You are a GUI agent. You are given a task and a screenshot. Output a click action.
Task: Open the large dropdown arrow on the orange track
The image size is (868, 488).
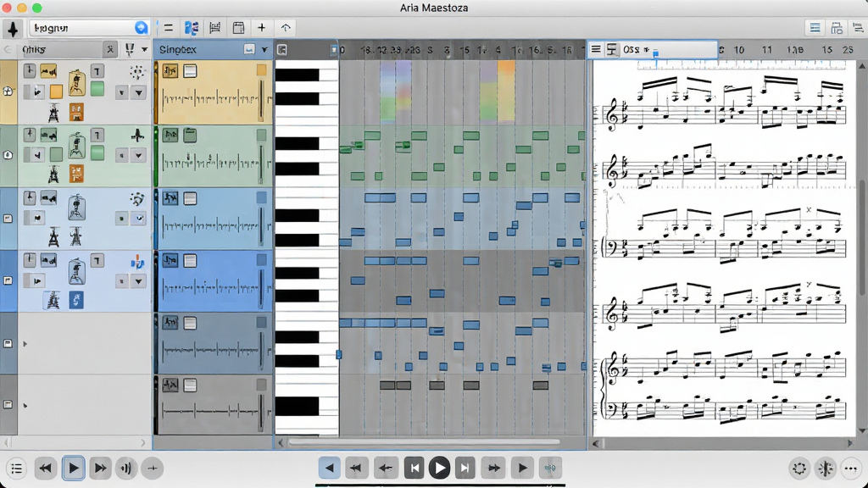pos(138,92)
